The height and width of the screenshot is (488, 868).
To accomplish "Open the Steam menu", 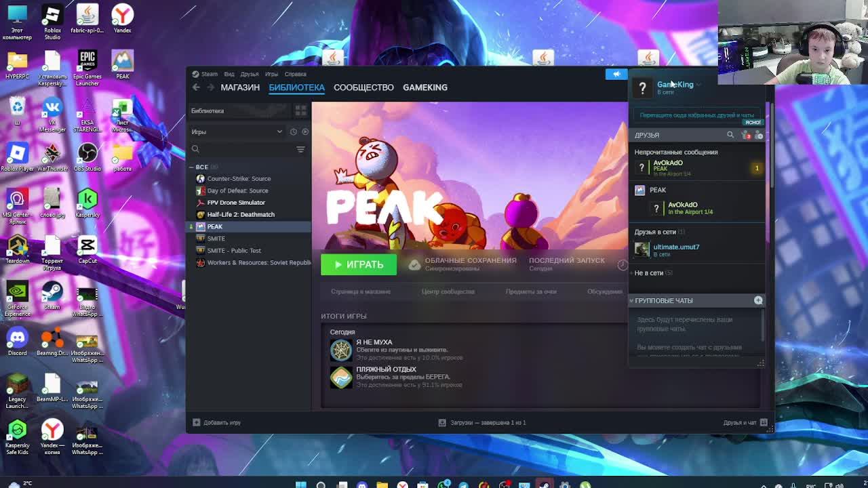I will point(205,74).
